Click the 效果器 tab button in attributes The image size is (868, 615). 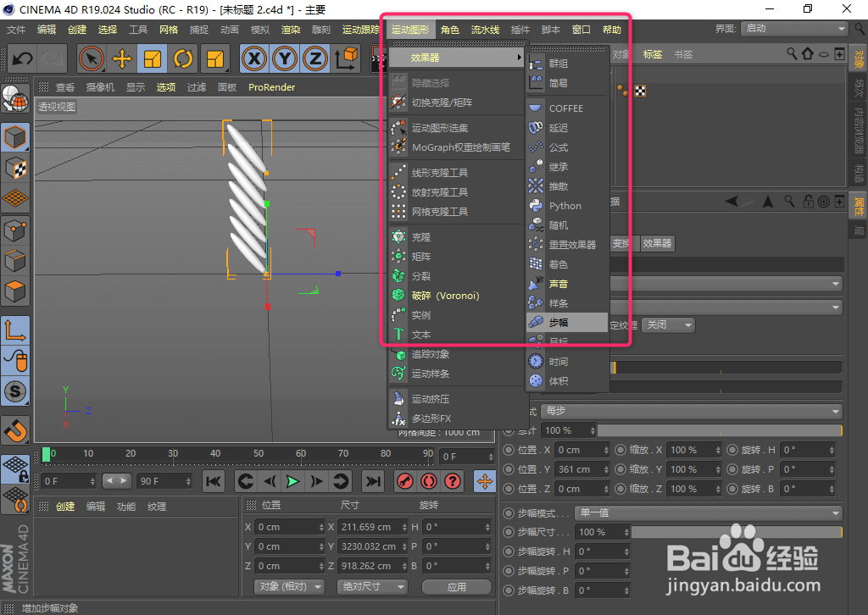pos(657,243)
